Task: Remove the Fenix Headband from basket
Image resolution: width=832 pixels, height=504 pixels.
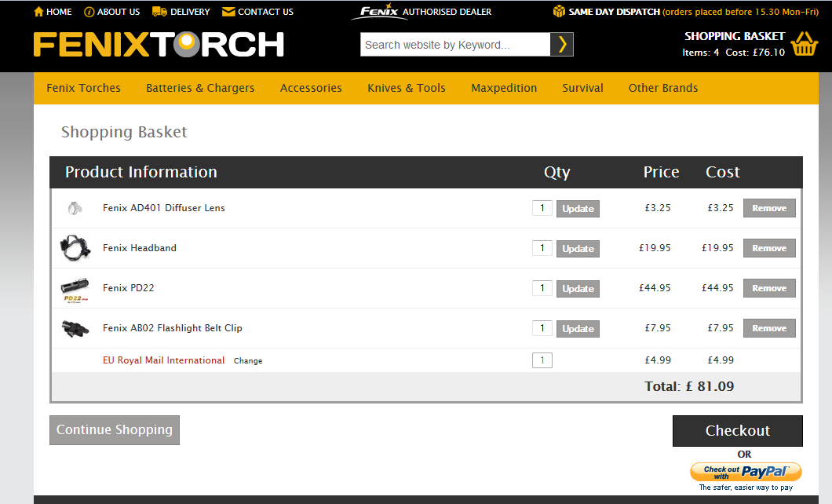Action: 768,247
